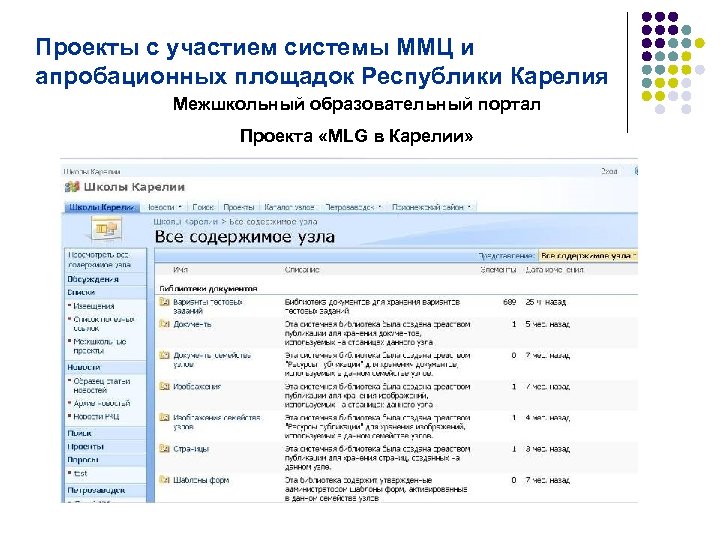The width and height of the screenshot is (720, 540).
Task: Click the Элементы column header
Action: [x=499, y=270]
